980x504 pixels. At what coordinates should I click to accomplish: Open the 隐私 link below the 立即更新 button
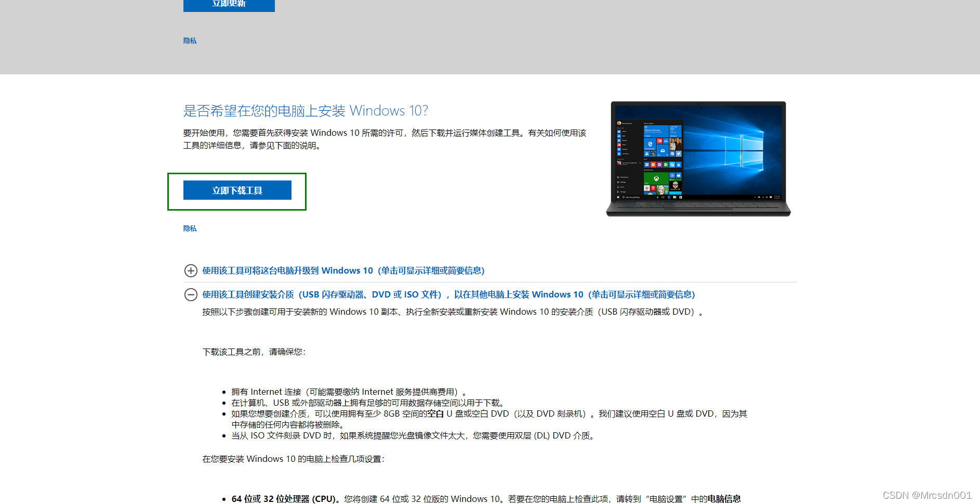[x=190, y=41]
